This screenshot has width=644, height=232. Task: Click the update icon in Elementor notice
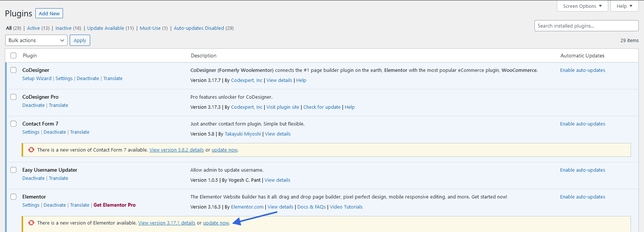point(31,223)
